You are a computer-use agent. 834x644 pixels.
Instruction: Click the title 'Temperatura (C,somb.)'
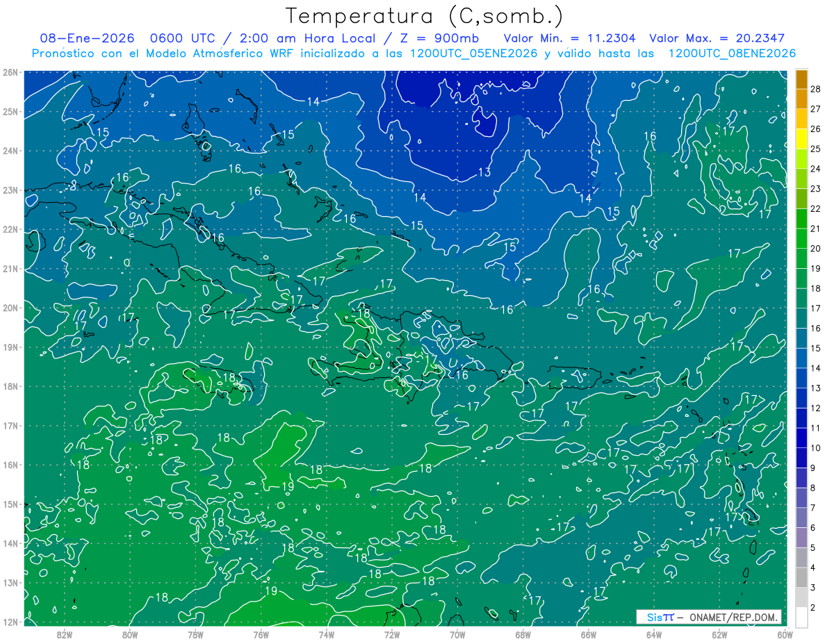pyautogui.click(x=425, y=16)
